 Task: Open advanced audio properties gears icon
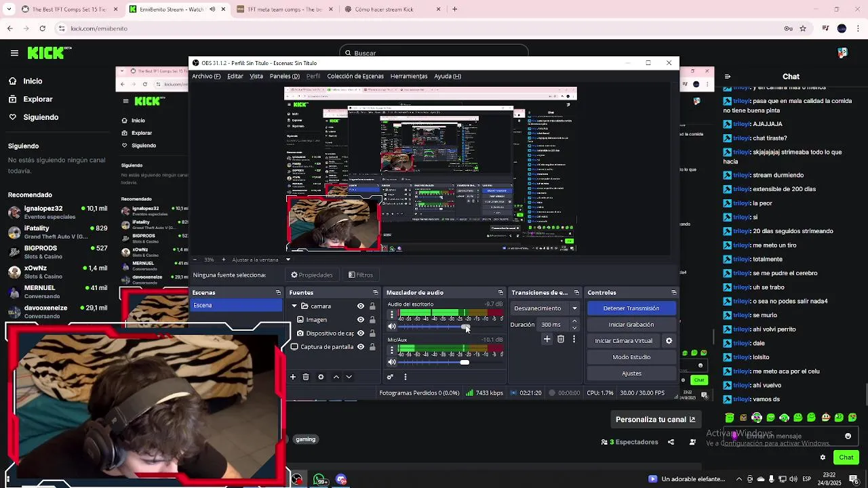point(390,377)
